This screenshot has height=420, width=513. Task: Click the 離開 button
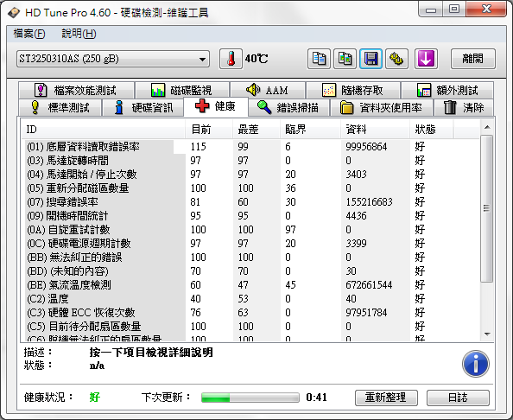coord(473,59)
